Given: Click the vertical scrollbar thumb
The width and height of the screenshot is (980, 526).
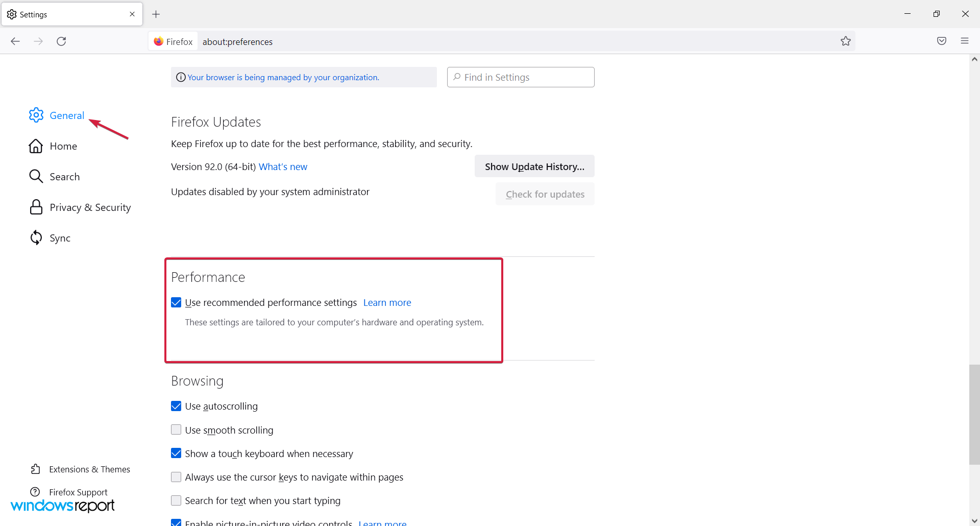Looking at the screenshot, I should click(x=974, y=414).
